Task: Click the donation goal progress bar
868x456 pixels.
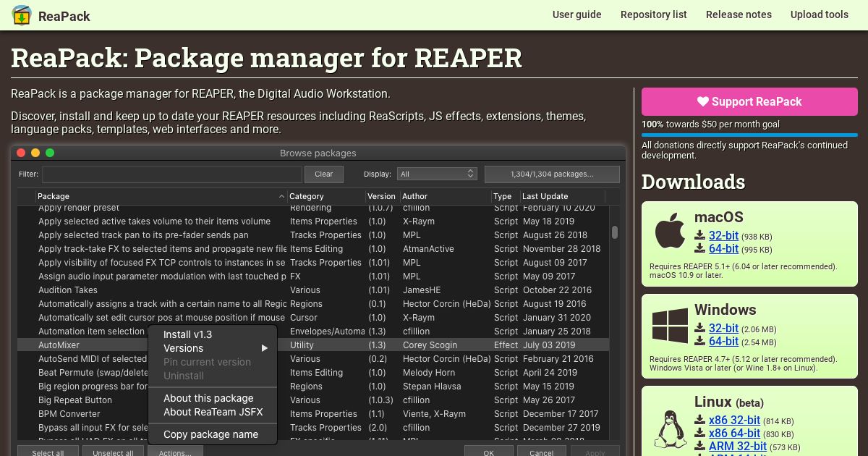Action: (749, 135)
